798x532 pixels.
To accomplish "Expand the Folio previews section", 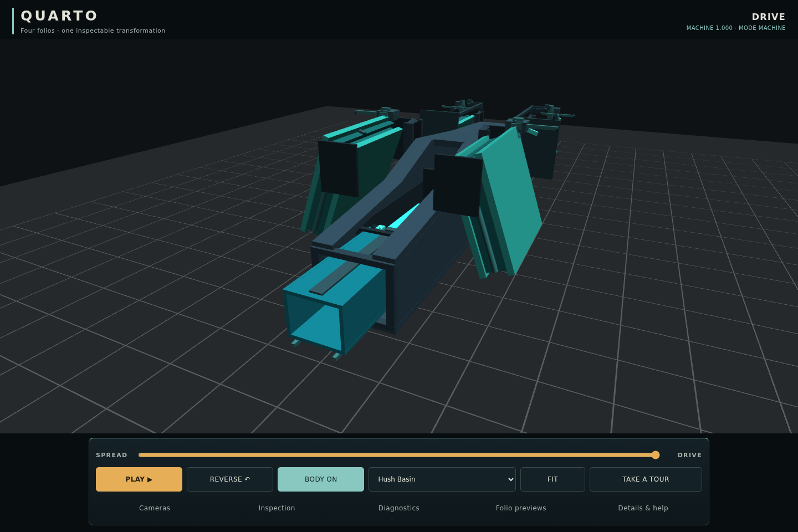I will tap(521, 508).
